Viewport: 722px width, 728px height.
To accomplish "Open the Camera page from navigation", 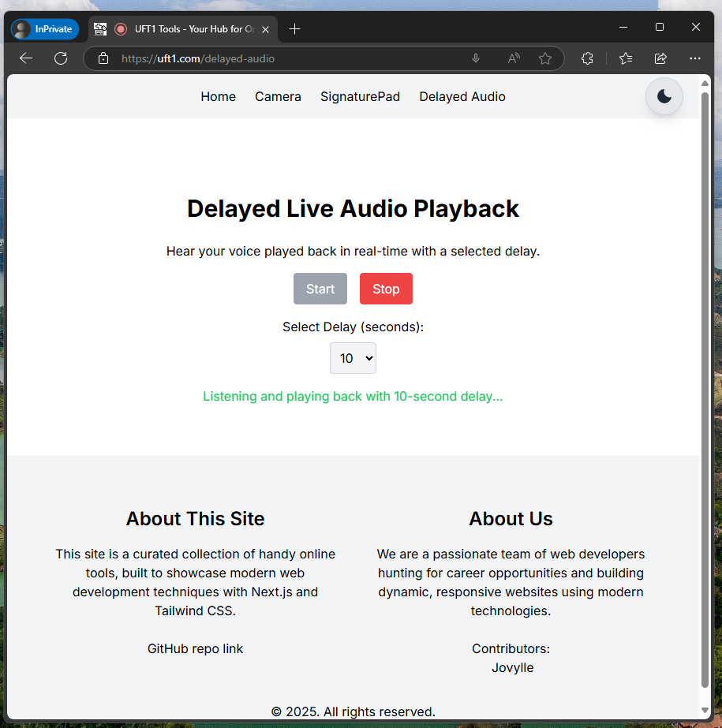I will 278,96.
